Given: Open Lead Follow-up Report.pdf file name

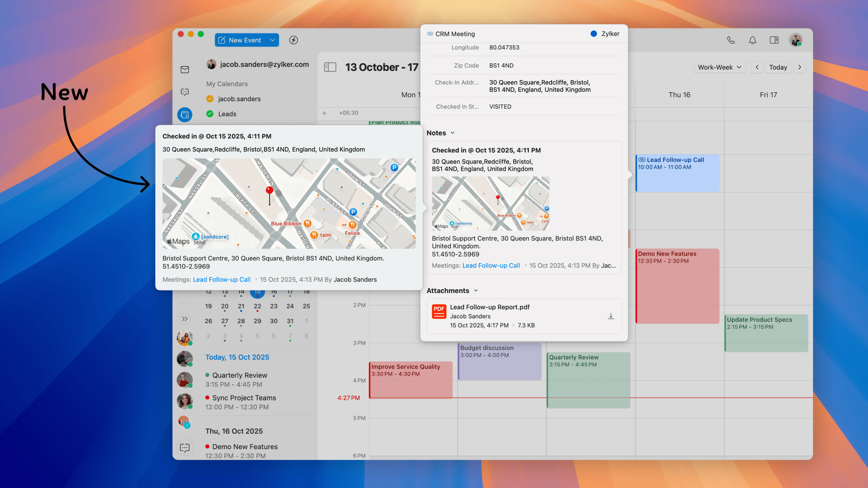Looking at the screenshot, I should (x=490, y=307).
